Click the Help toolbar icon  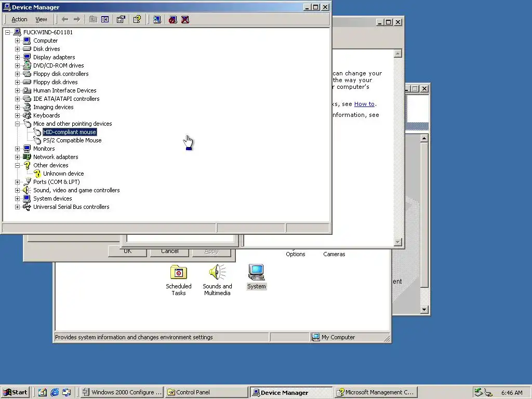pyautogui.click(x=137, y=19)
